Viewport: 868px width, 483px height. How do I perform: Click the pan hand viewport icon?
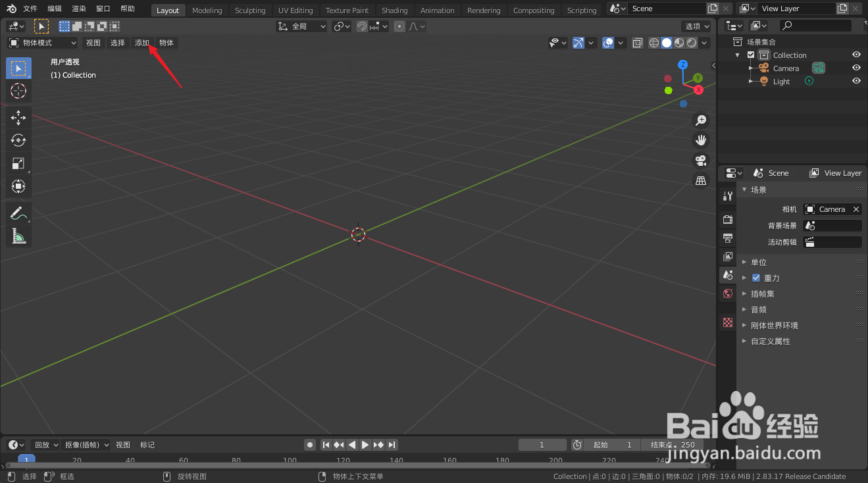[701, 140]
